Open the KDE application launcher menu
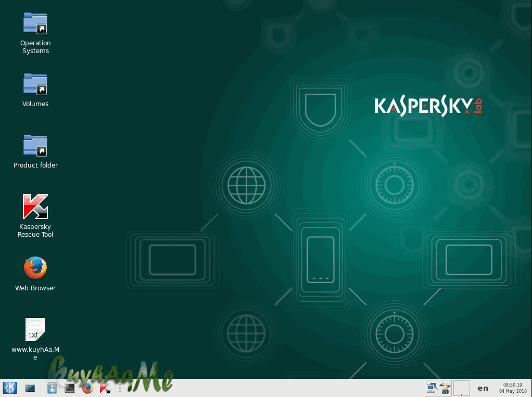The image size is (532, 397). (x=10, y=388)
